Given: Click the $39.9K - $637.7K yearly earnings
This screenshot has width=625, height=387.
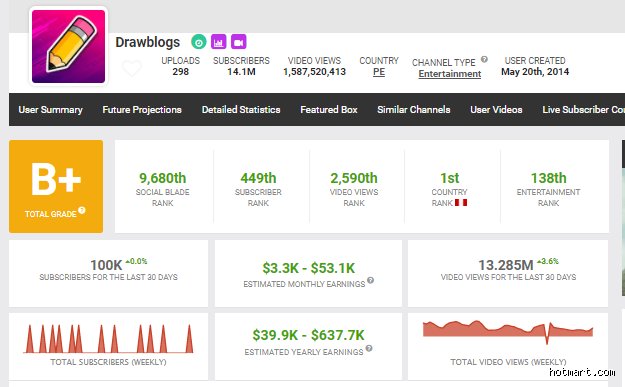Looking at the screenshot, I should [309, 335].
